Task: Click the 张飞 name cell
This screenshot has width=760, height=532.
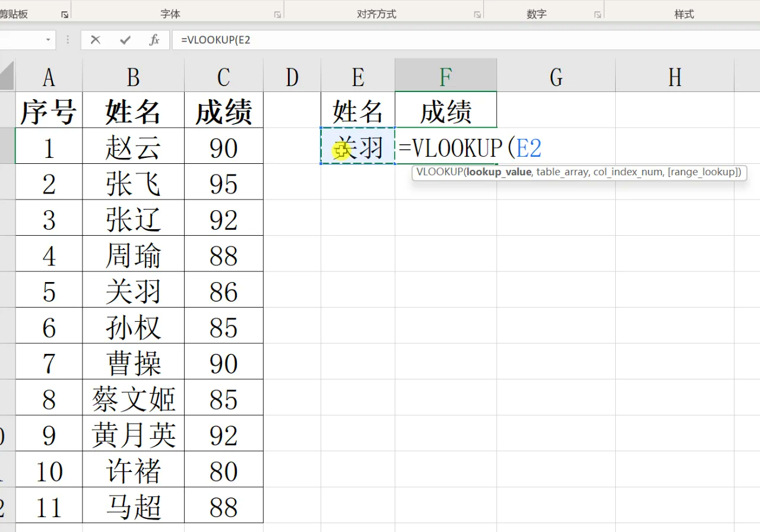Action: click(134, 182)
